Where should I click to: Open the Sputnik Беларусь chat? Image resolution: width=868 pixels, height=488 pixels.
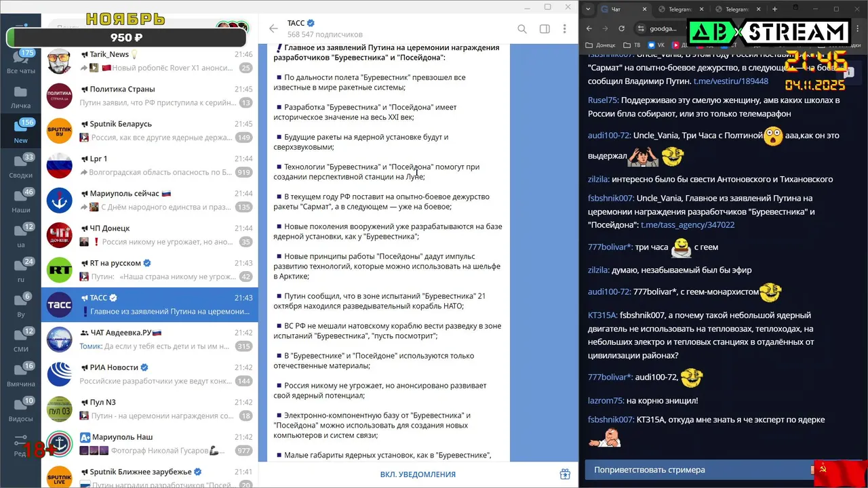point(150,131)
